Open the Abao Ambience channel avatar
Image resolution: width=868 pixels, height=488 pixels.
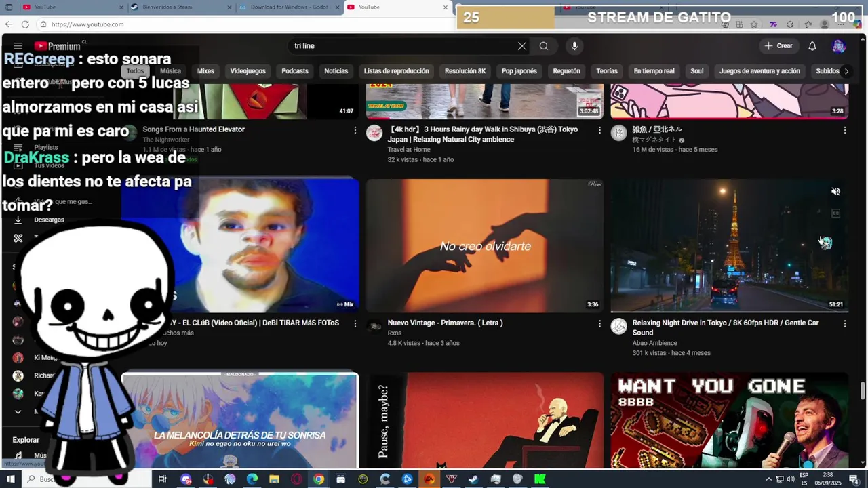coord(618,327)
